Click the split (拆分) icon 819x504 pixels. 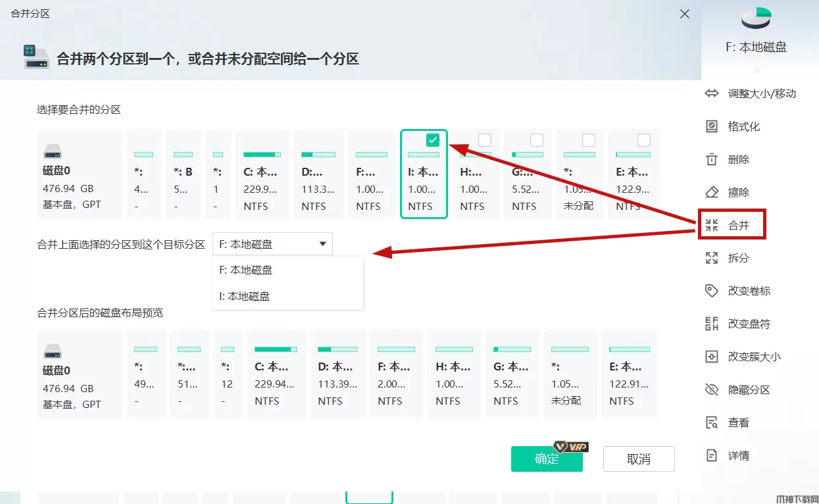tap(711, 258)
